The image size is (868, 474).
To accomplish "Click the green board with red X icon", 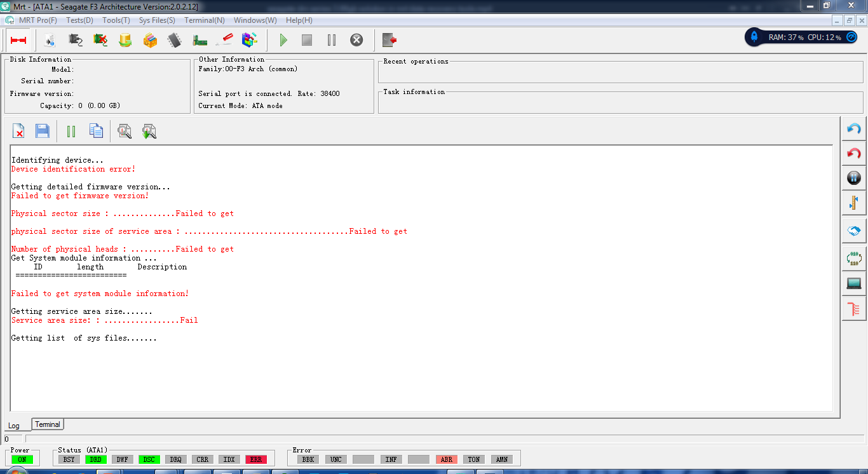I will (100, 40).
